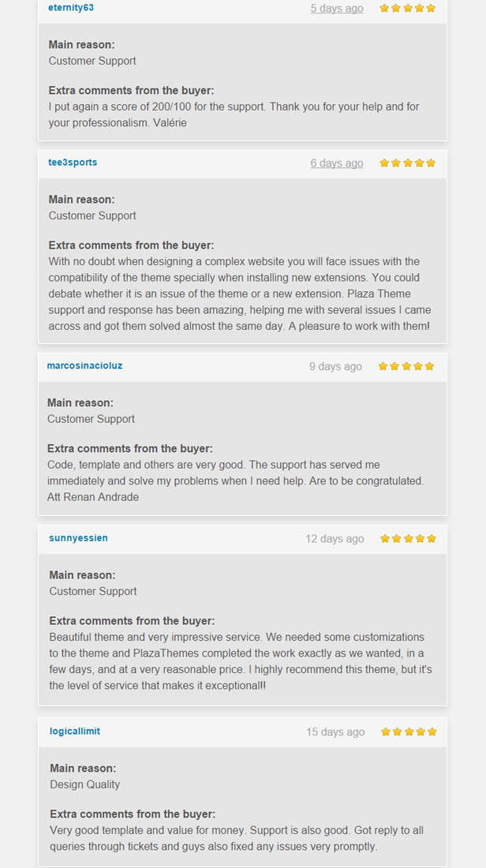Image resolution: width=486 pixels, height=868 pixels.
Task: Click marcosinacioluz's star rating icon
Action: pyautogui.click(x=406, y=367)
